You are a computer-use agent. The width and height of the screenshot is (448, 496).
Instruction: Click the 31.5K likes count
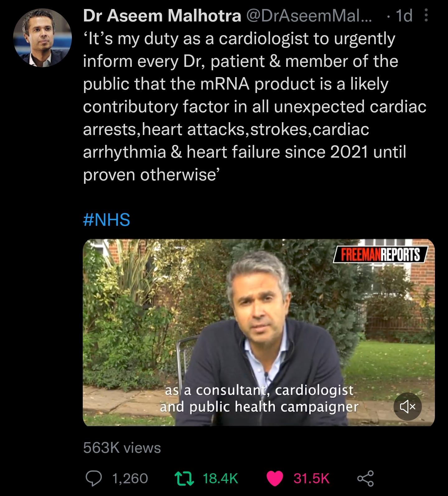(x=311, y=478)
